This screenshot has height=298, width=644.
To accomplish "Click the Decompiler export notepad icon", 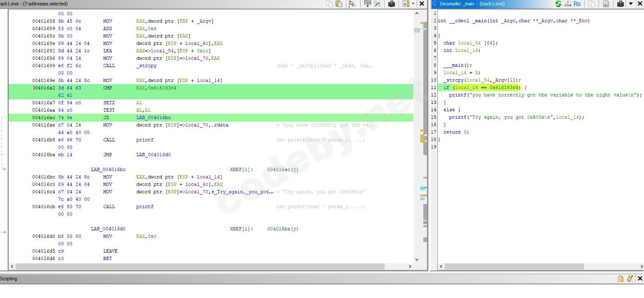I will click(606, 4).
